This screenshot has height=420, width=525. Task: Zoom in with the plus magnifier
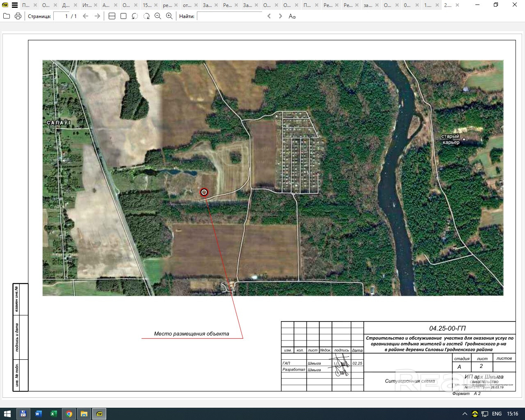point(169,16)
